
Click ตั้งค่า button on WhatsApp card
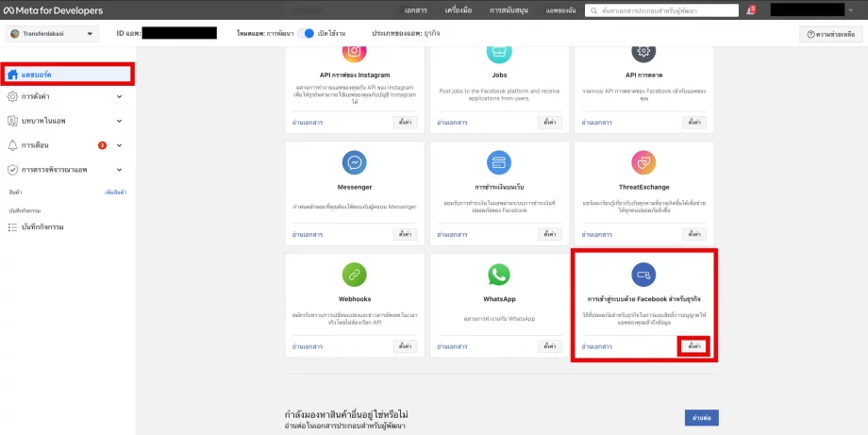550,346
